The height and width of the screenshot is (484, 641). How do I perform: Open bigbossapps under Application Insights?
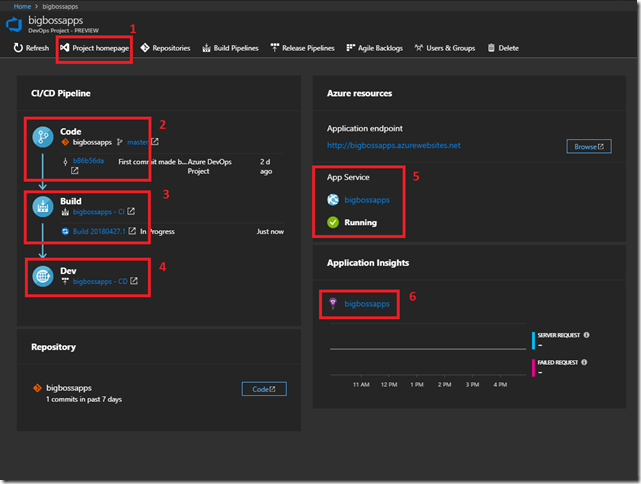(x=367, y=304)
